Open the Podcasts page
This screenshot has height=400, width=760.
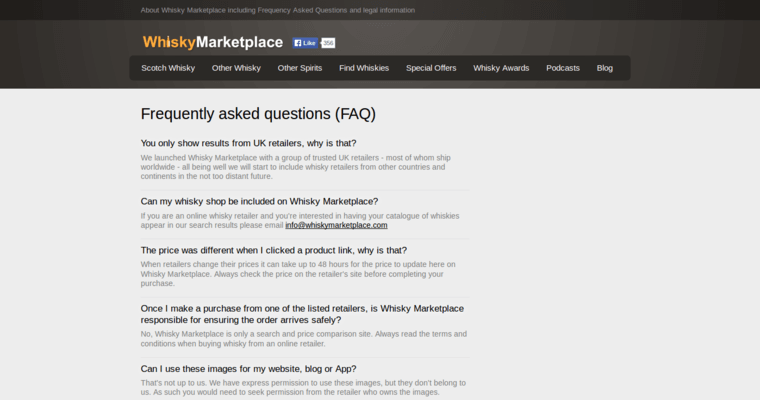point(563,68)
